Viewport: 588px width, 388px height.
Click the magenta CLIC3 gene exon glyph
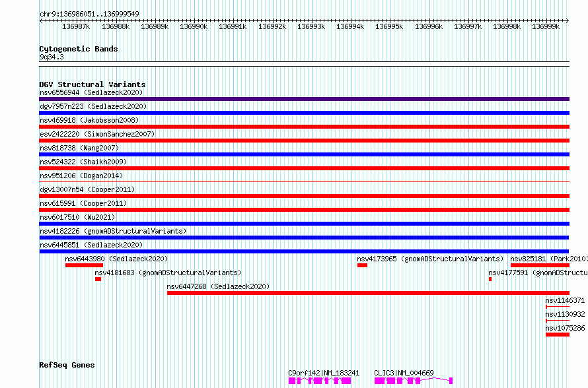[x=414, y=381]
